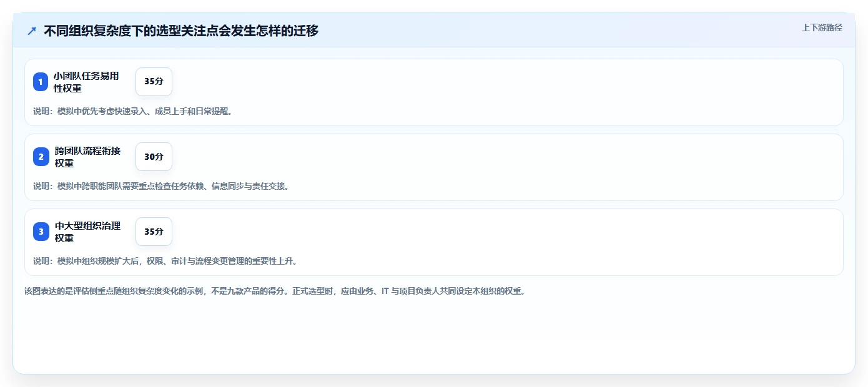This screenshot has height=387, width=868.
Task: Click the 35分 badge for 中大型组织治理权重
Action: pos(154,232)
